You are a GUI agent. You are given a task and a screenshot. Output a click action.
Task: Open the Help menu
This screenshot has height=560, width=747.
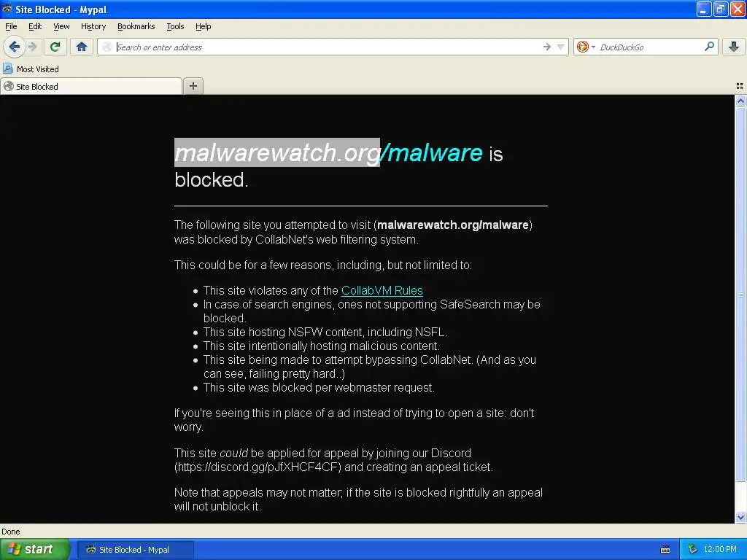[x=203, y=27]
